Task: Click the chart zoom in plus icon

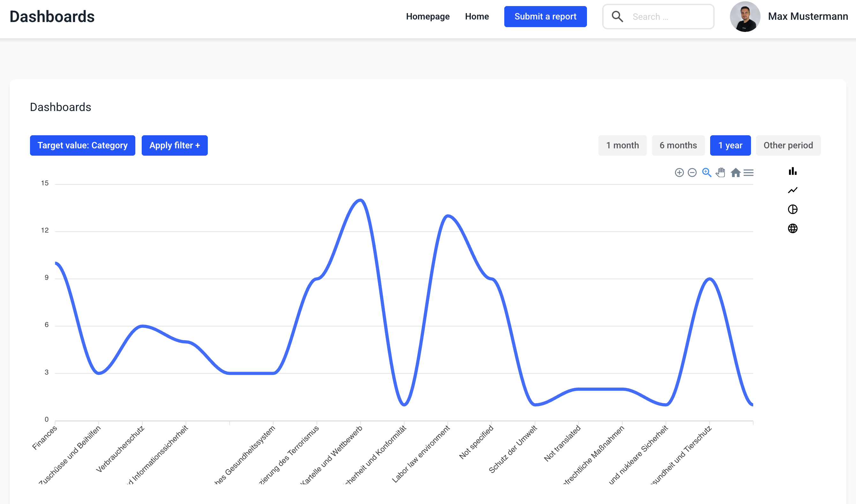Action: tap(679, 173)
